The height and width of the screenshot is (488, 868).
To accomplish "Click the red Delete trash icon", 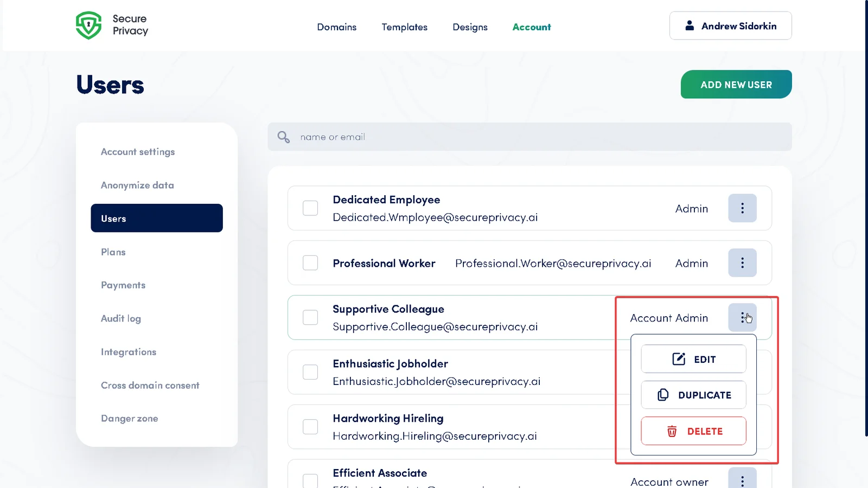I will (x=672, y=431).
